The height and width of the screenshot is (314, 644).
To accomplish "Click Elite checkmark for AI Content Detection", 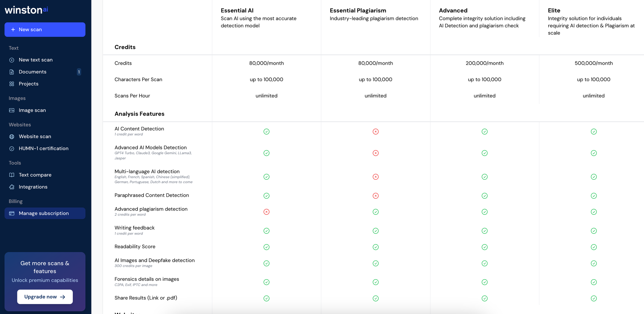I will click(x=594, y=131).
